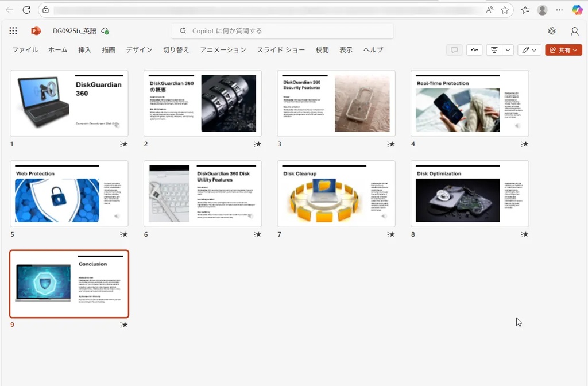Open the editing mode pencil dropdown
This screenshot has height=386, width=588.
click(x=529, y=50)
